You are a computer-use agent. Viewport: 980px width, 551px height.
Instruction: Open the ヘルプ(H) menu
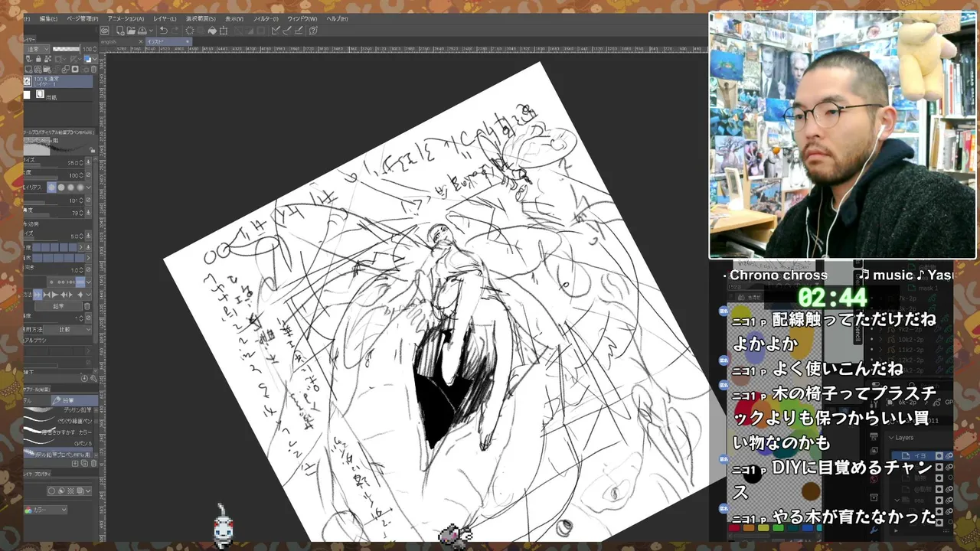tap(336, 19)
